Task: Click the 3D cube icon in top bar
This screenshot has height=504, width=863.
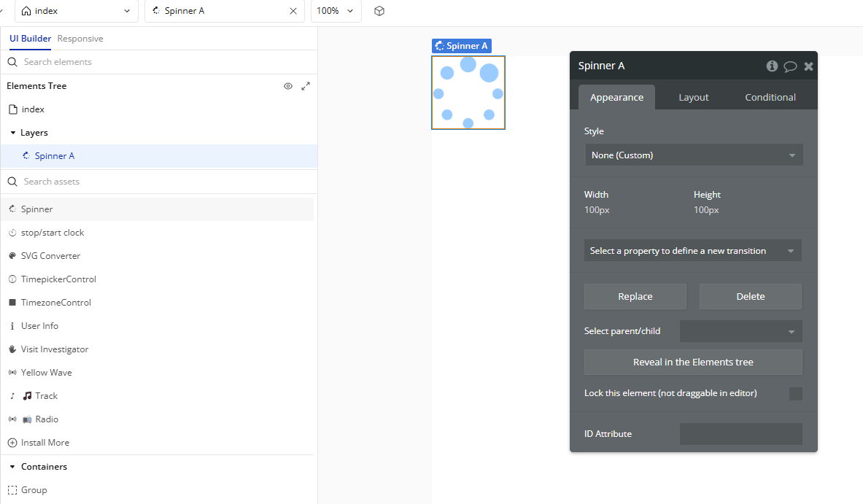Action: click(x=379, y=11)
